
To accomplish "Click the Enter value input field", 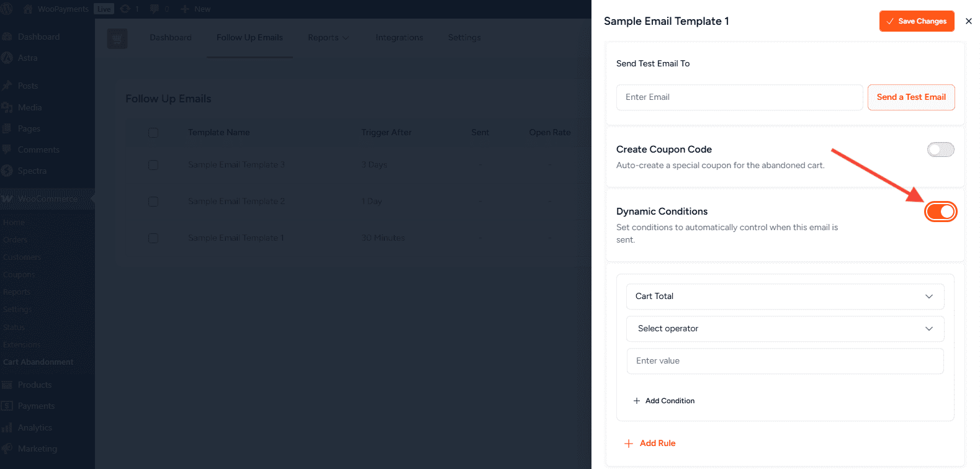I will point(784,361).
